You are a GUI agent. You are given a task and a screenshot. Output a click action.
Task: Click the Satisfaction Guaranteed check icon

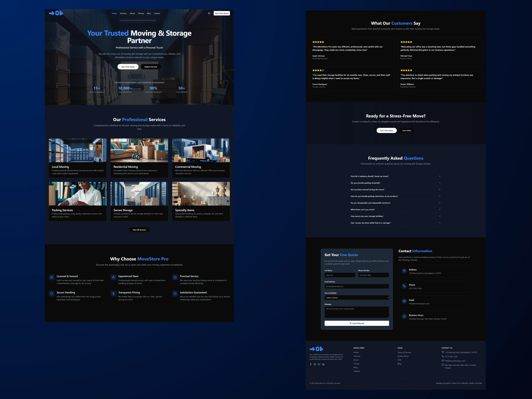pos(175,294)
